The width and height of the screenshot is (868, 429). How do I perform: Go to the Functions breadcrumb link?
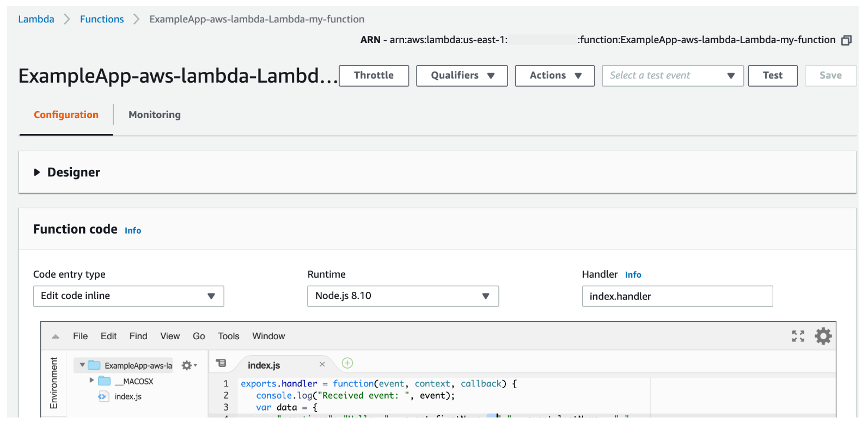tap(102, 19)
